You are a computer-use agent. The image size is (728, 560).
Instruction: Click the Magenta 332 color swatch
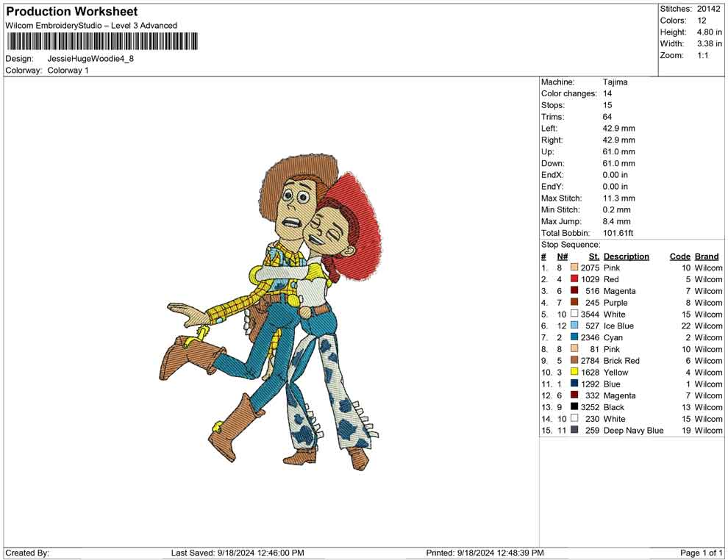tap(574, 395)
